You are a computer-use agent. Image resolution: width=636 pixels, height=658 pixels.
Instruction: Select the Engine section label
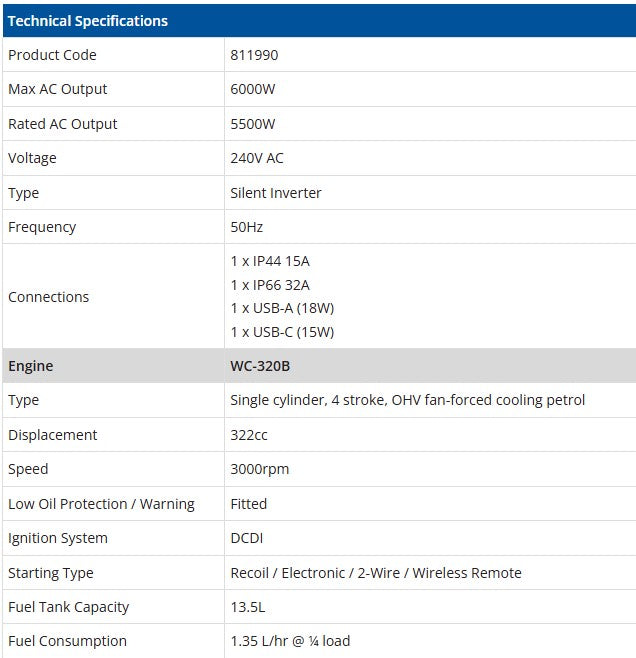point(30,366)
